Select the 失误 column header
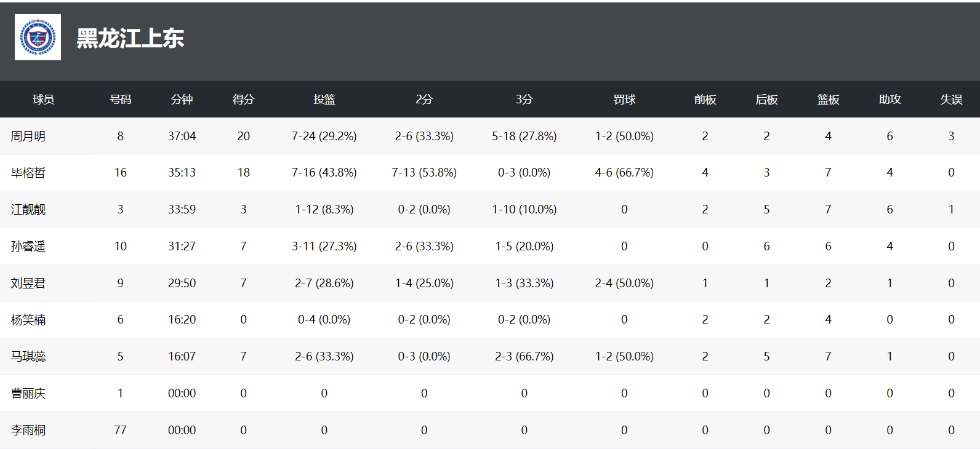980x449 pixels. (951, 100)
